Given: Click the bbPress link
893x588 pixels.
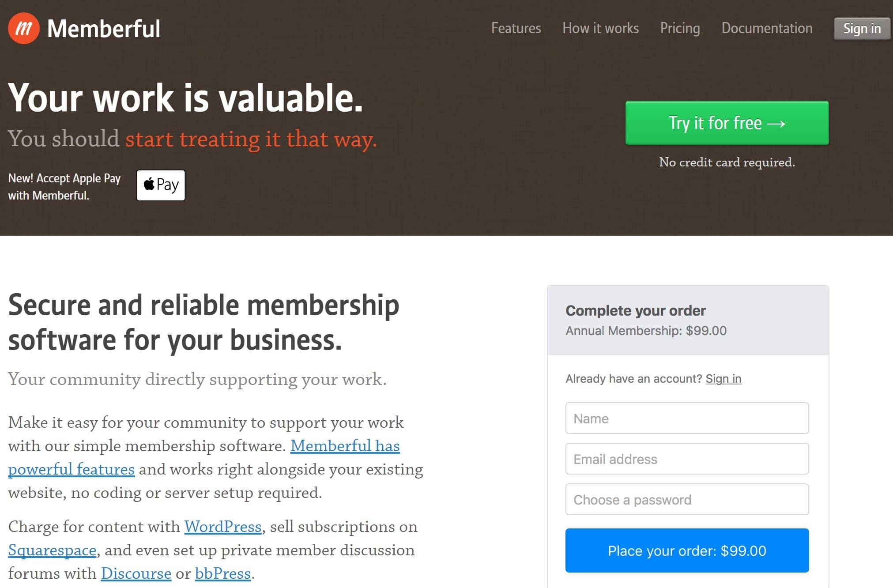Looking at the screenshot, I should (x=223, y=573).
